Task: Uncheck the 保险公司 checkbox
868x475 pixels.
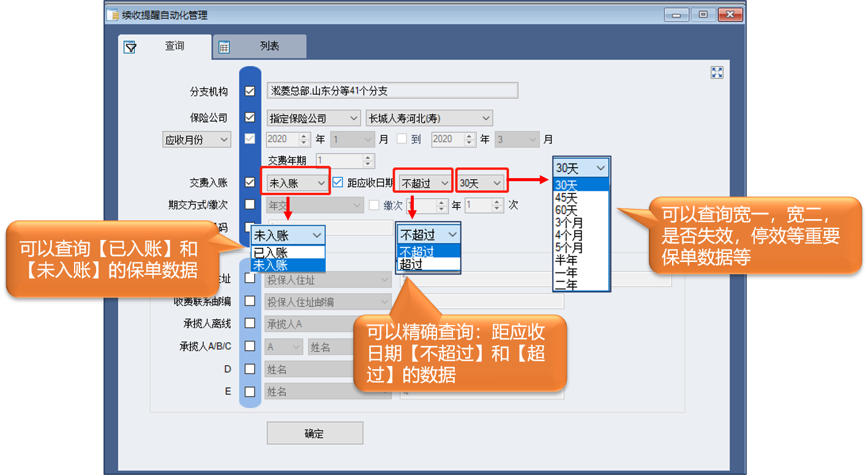Action: pyautogui.click(x=250, y=118)
